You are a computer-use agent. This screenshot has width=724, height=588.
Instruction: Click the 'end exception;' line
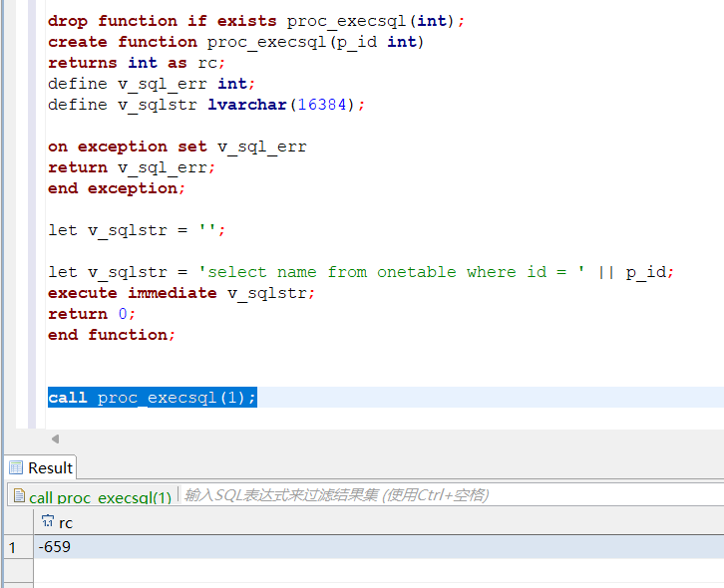[117, 188]
